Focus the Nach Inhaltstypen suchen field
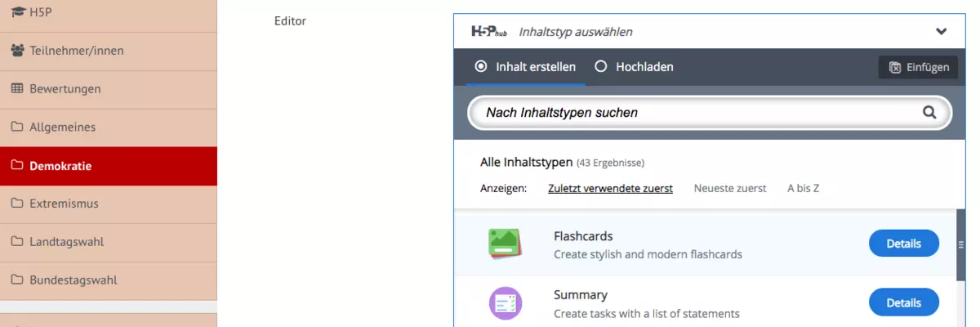 (710, 113)
